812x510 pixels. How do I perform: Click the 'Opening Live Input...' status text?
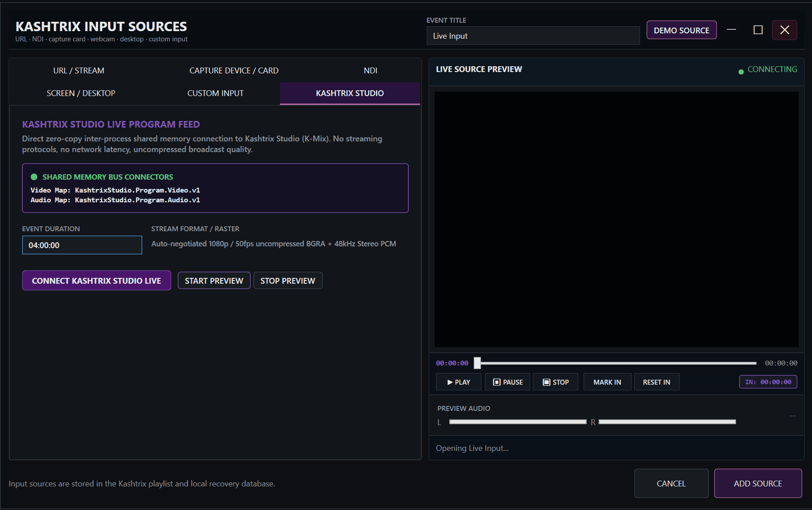pyautogui.click(x=472, y=448)
